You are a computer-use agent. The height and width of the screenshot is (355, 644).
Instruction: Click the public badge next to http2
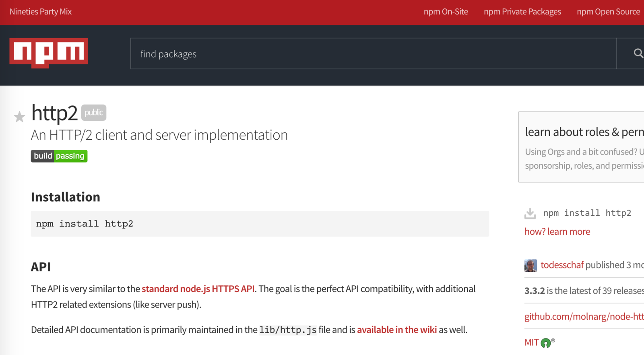point(94,113)
